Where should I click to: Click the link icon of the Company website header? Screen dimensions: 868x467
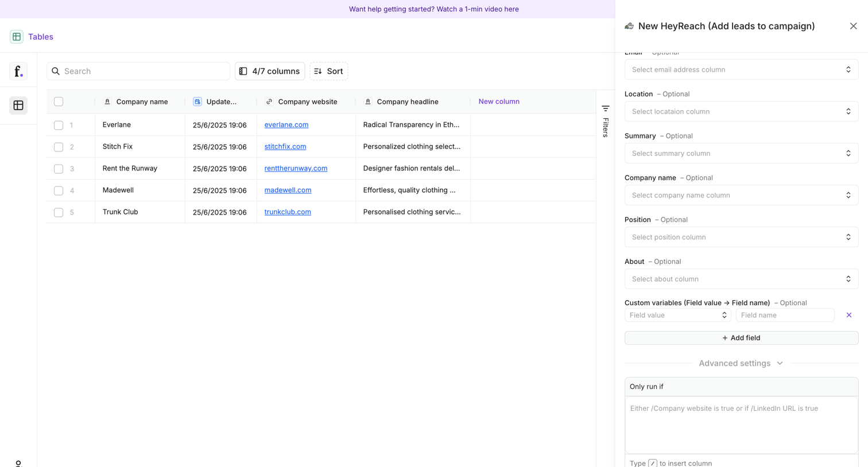269,102
